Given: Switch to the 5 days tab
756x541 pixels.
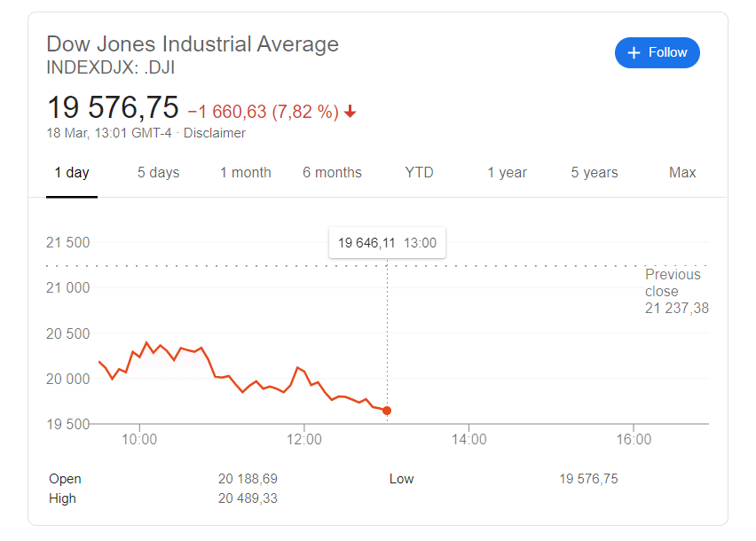Looking at the screenshot, I should (158, 173).
